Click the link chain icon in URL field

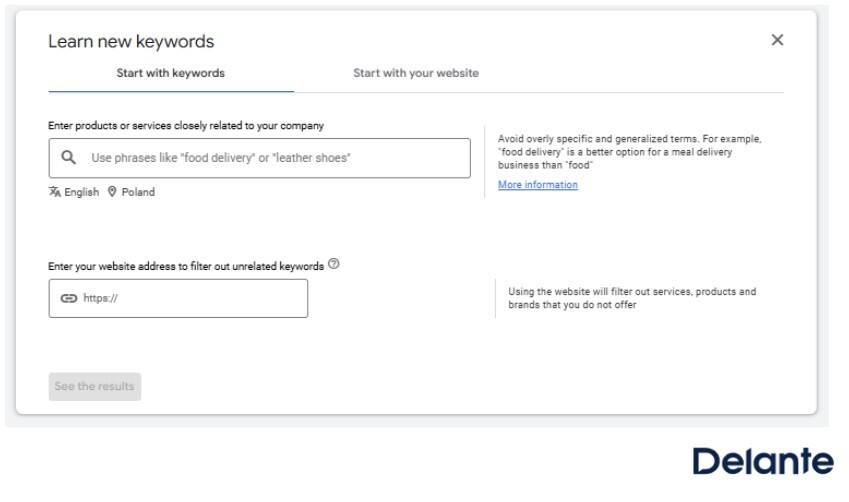69,298
